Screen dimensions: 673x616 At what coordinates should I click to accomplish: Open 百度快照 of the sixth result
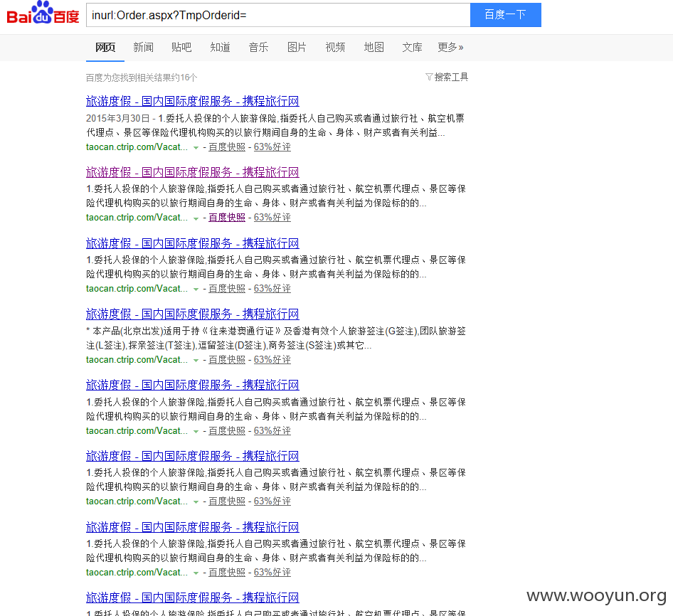pyautogui.click(x=227, y=501)
